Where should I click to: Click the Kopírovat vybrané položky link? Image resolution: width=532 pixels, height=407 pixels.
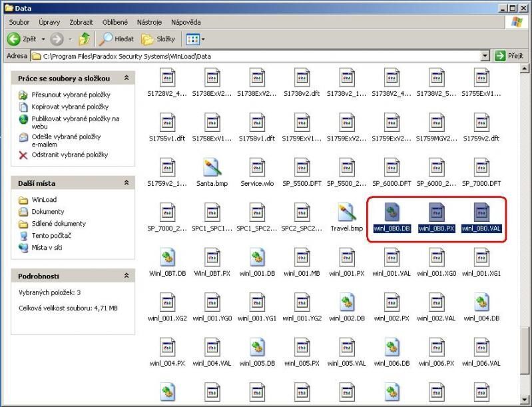[70, 107]
